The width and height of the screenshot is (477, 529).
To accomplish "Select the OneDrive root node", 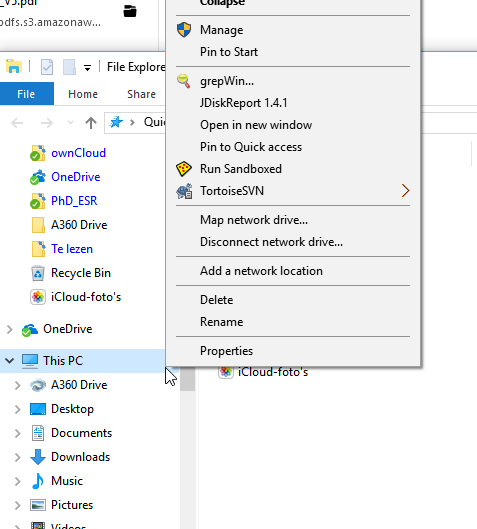I will coord(67,329).
